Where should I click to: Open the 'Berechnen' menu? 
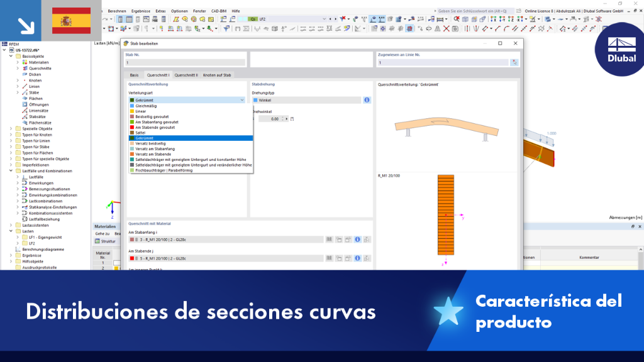117,11
